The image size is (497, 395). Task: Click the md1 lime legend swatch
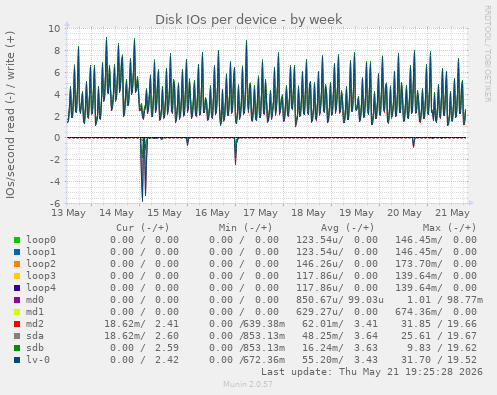tap(17, 312)
